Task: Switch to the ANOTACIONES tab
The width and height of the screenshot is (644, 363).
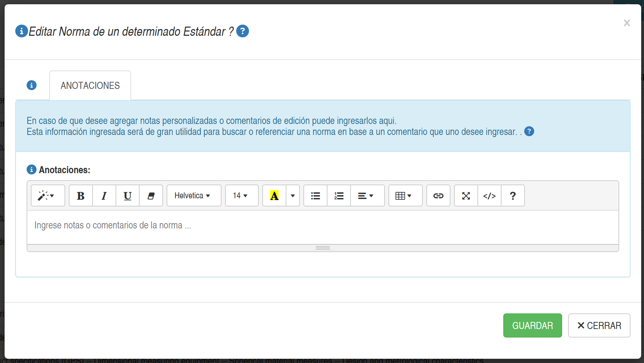Action: point(90,86)
